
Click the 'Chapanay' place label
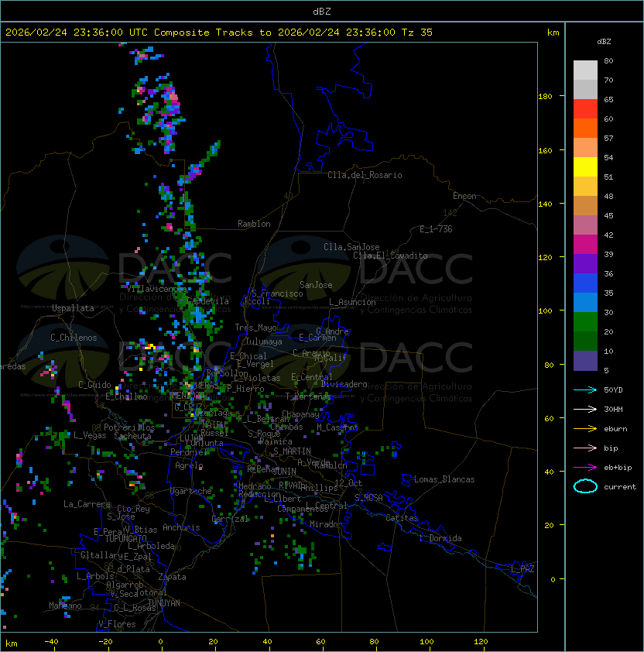(x=300, y=414)
